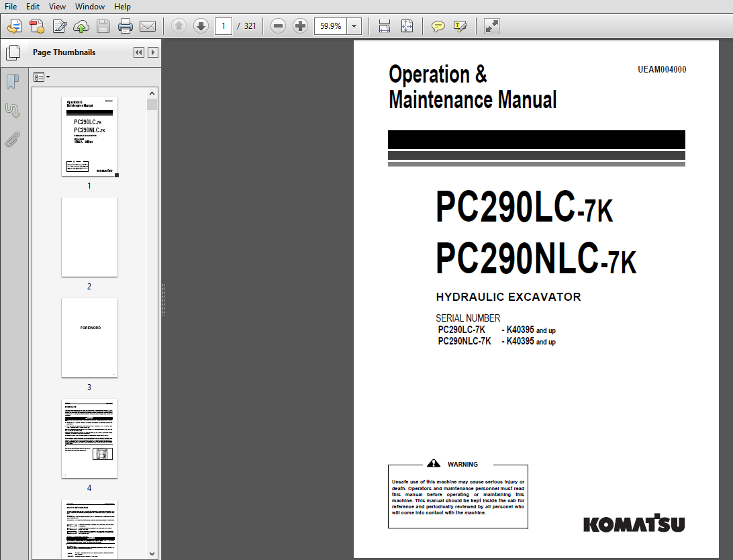Click the '321' total pages label

point(250,26)
